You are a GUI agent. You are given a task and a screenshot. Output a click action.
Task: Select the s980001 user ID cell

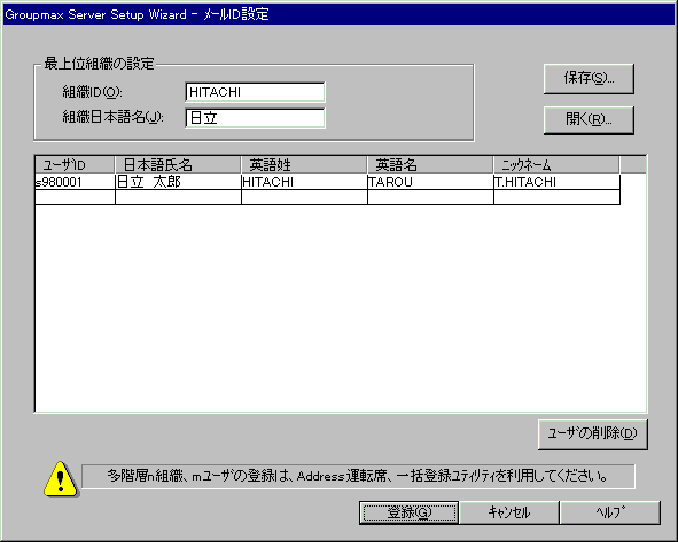point(75,182)
